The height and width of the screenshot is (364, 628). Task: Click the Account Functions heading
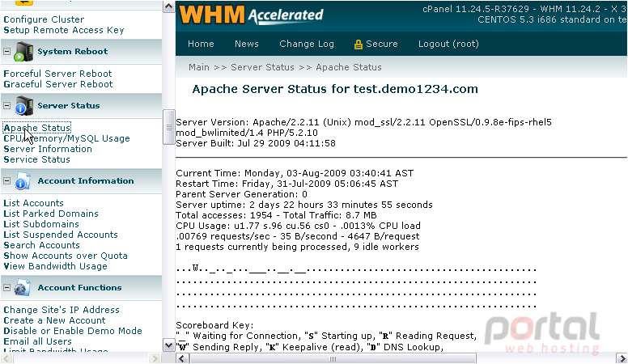click(x=79, y=287)
